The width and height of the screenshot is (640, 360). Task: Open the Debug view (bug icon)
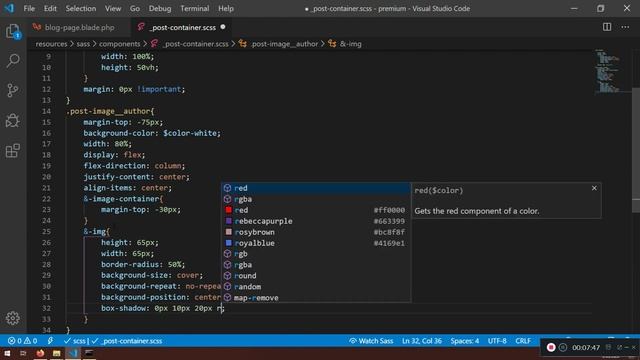pyautogui.click(x=13, y=120)
